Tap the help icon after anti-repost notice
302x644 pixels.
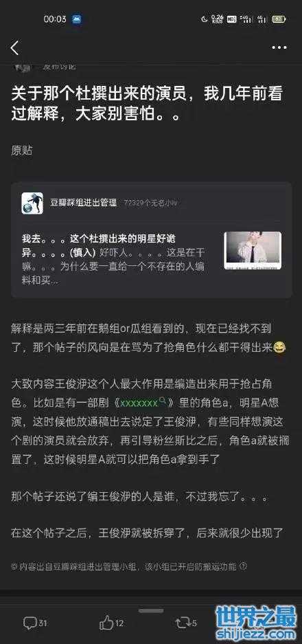pyautogui.click(x=243, y=566)
